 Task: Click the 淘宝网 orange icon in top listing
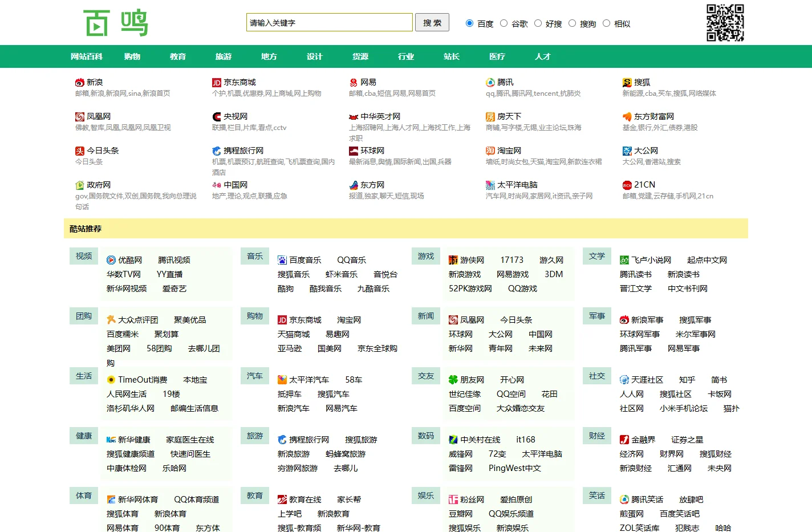click(x=490, y=151)
